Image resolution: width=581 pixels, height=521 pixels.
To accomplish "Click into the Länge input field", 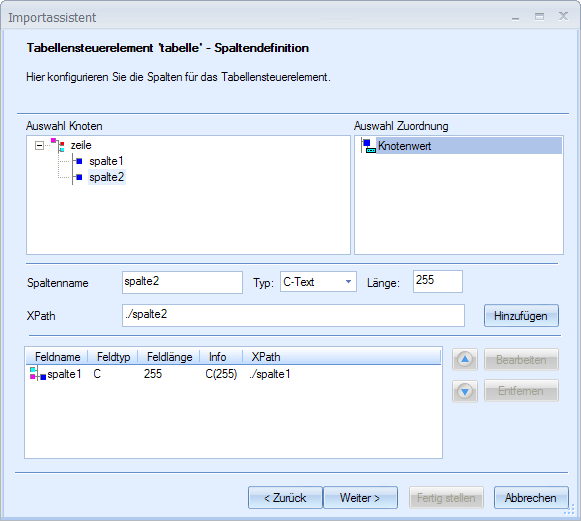I will click(438, 281).
